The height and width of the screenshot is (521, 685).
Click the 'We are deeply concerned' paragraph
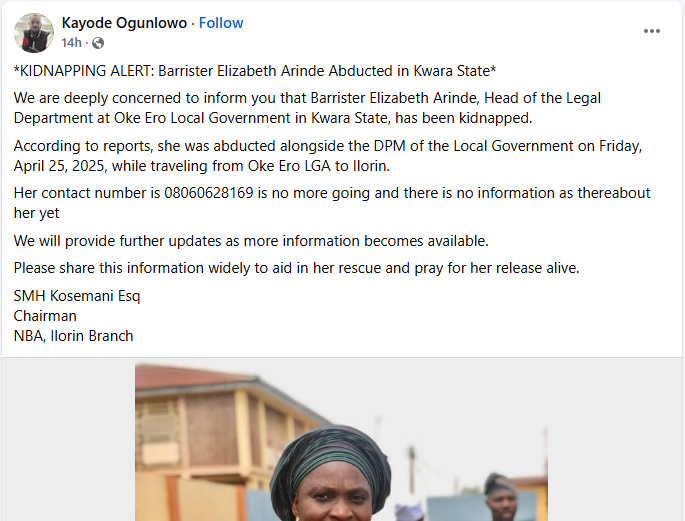pyautogui.click(x=307, y=108)
